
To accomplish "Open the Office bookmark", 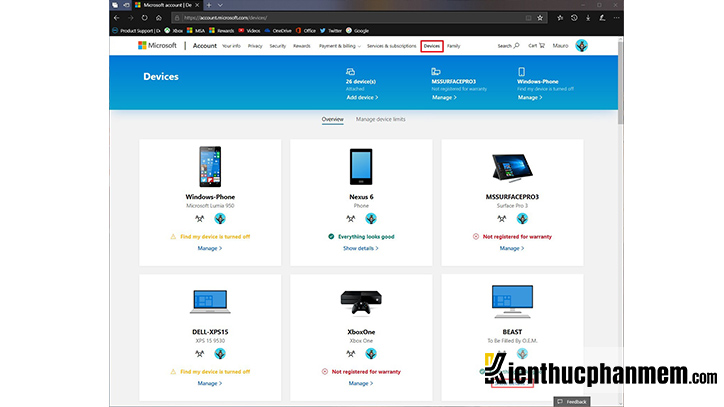I will [x=306, y=31].
